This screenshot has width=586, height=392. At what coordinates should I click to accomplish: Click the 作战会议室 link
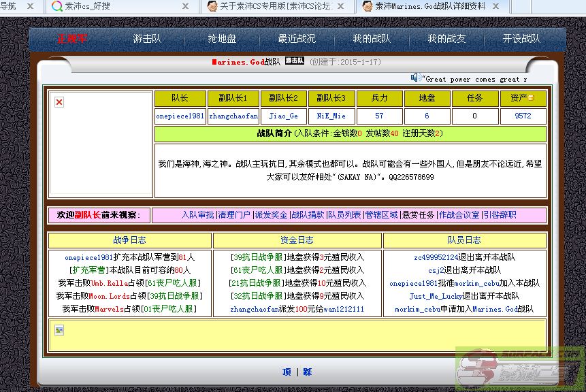click(x=459, y=215)
